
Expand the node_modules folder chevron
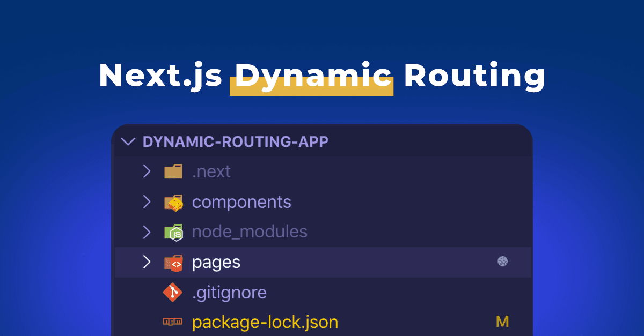[146, 232]
